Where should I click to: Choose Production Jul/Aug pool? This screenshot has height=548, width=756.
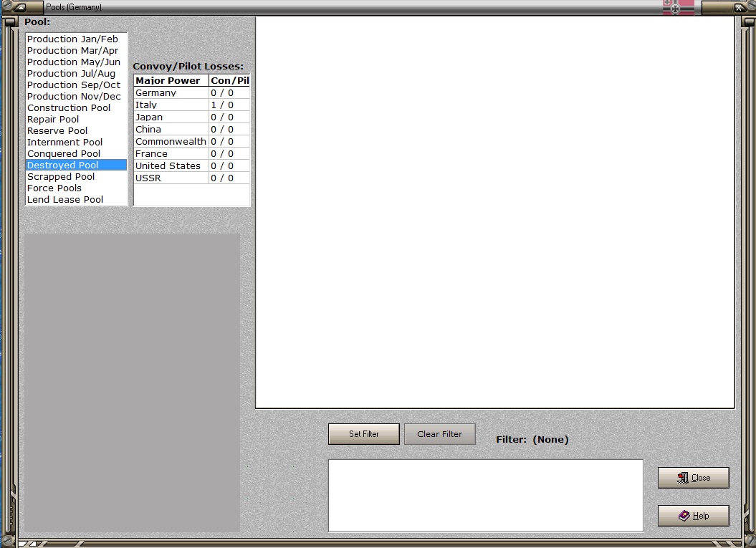click(76, 74)
